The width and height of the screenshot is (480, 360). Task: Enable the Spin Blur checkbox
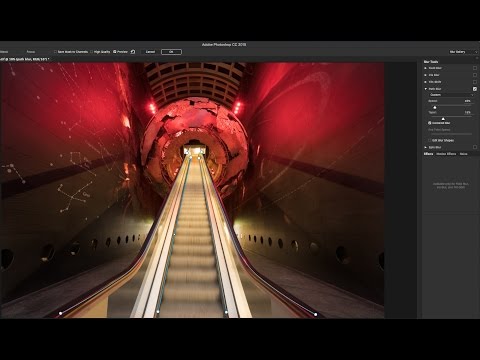tap(475, 147)
